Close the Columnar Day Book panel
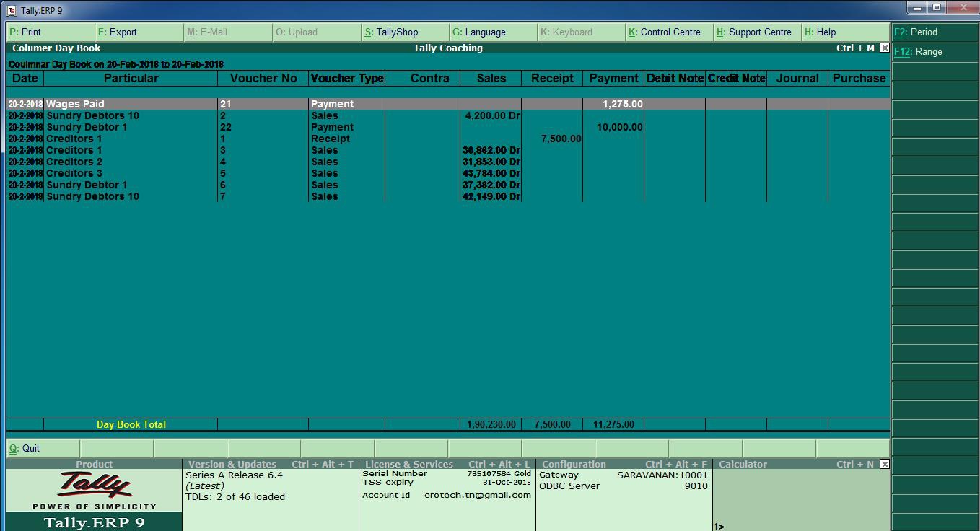This screenshot has width=980, height=531. click(x=885, y=48)
